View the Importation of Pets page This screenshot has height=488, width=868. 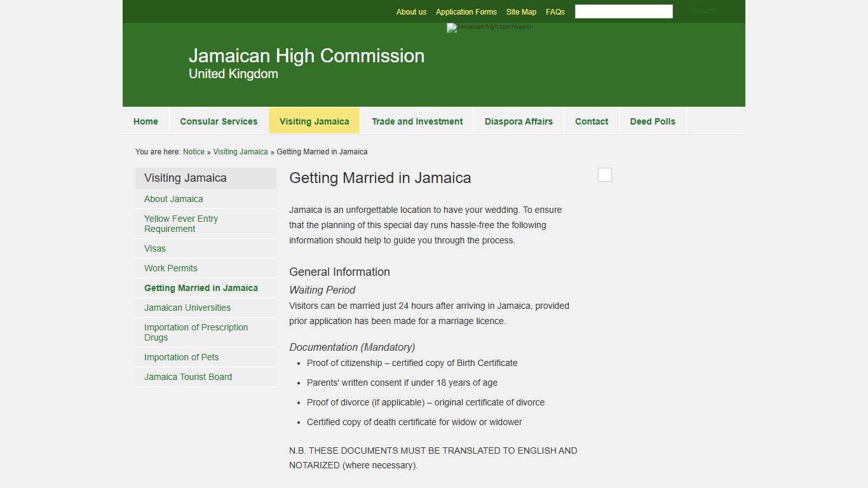181,357
